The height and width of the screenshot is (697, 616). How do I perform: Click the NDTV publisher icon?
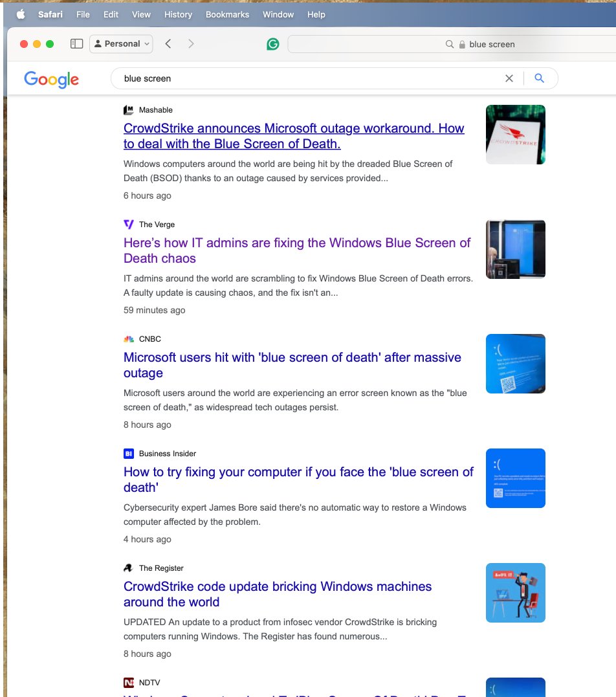(127, 682)
